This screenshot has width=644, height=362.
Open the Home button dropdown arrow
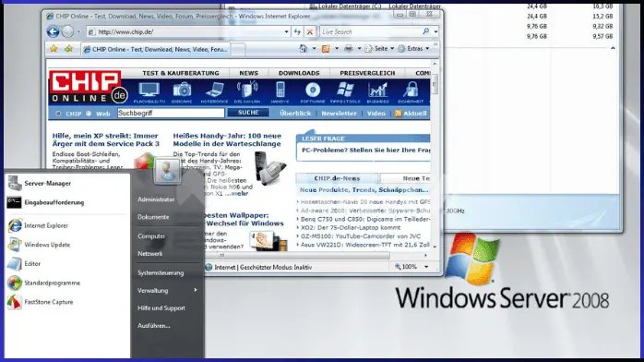(x=314, y=49)
